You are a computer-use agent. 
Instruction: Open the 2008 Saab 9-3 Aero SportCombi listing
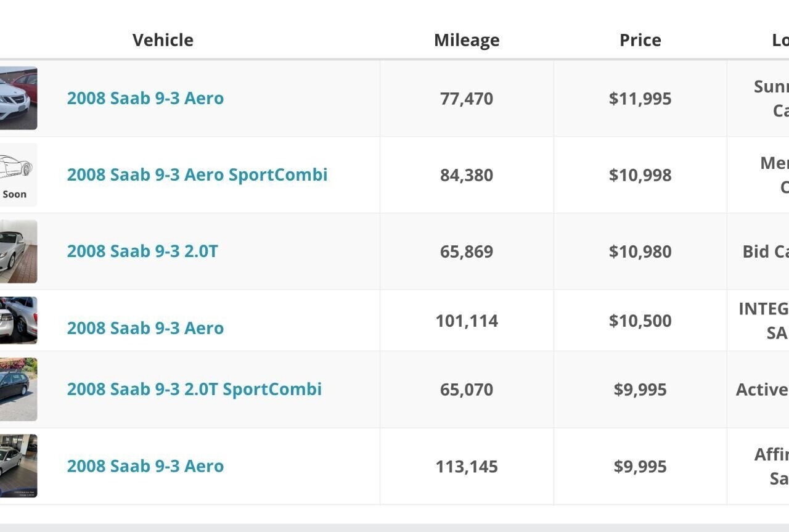pyautogui.click(x=197, y=175)
